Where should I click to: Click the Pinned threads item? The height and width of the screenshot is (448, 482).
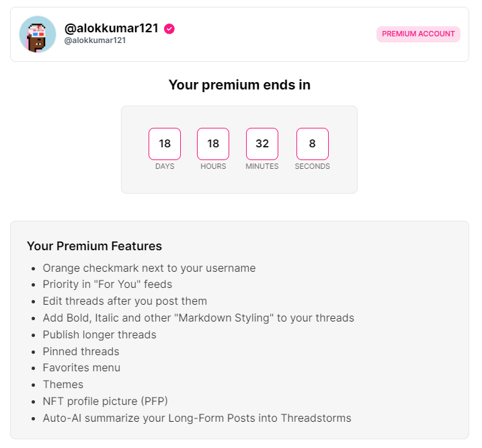pos(81,351)
